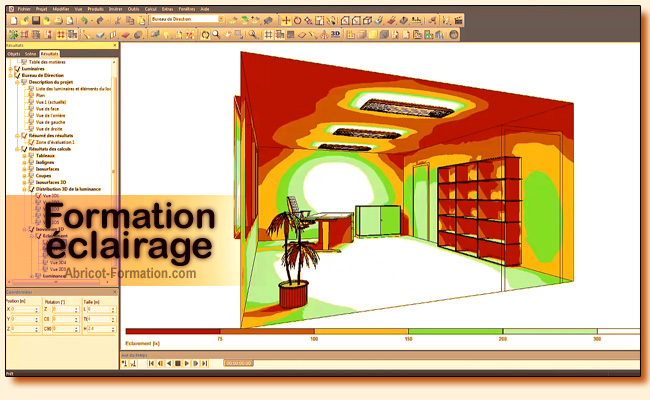The width and height of the screenshot is (650, 400).
Task: Open the Aide menu
Action: [x=204, y=9]
